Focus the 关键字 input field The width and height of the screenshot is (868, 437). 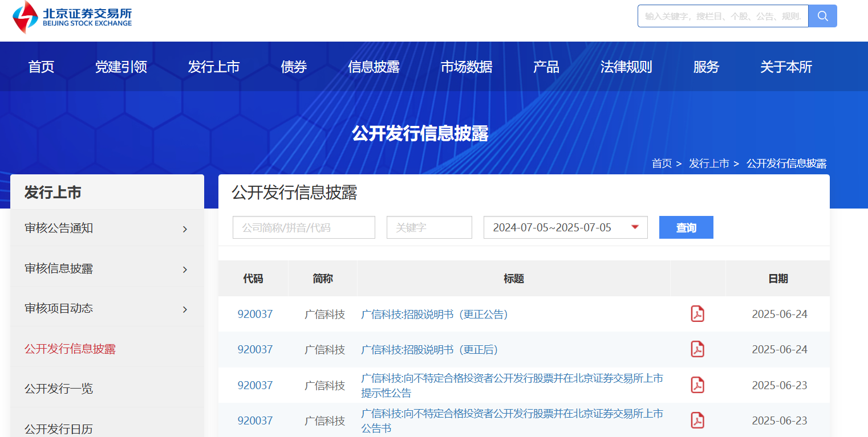429,227
